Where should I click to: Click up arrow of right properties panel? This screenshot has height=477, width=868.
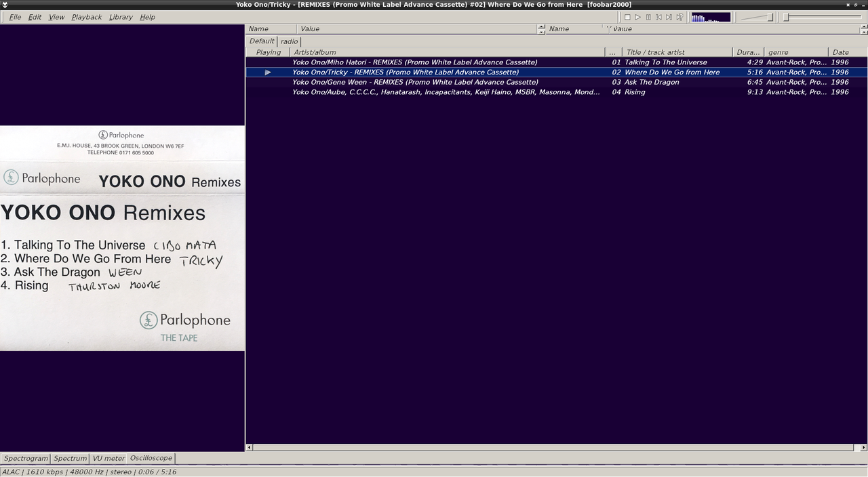(x=863, y=26)
